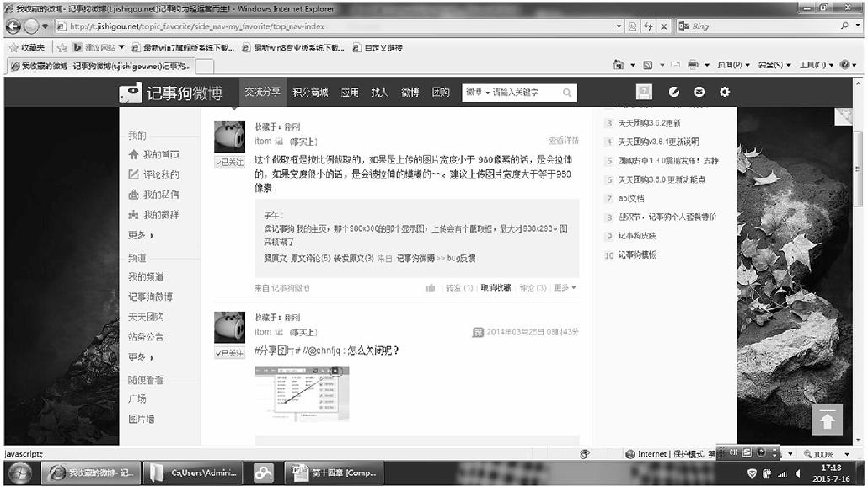Switch to the C:\Users\Admini... taskbar window
The image size is (868, 487).
pyautogui.click(x=193, y=473)
